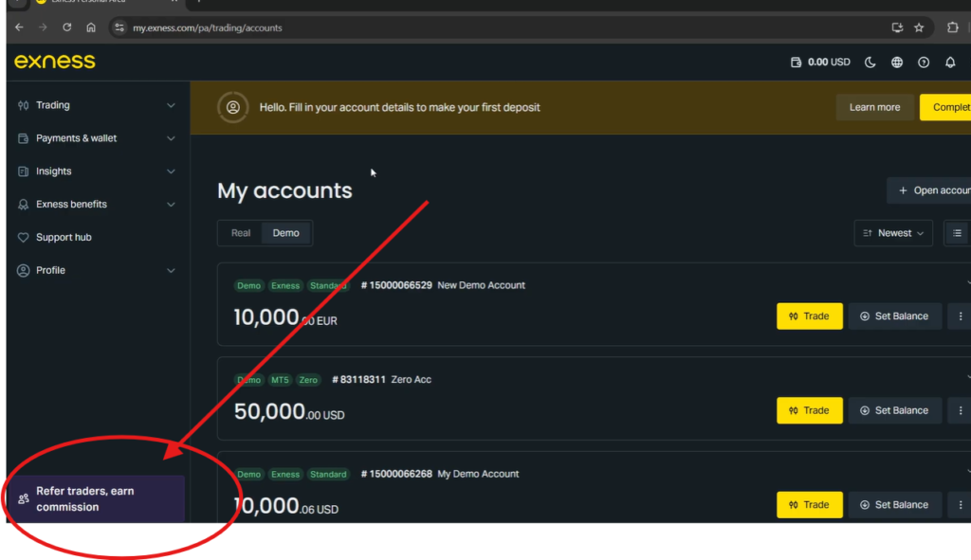The width and height of the screenshot is (971, 560).
Task: Click Support hub heart icon
Action: [x=23, y=237]
